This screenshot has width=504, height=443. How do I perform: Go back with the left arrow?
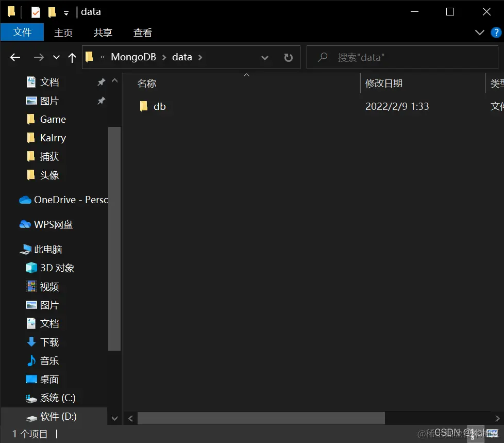tap(15, 58)
